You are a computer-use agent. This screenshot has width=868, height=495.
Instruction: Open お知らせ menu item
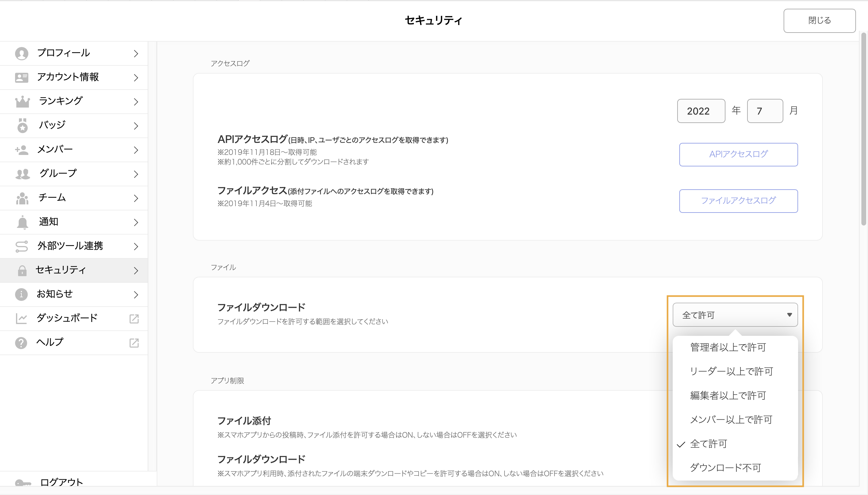74,295
